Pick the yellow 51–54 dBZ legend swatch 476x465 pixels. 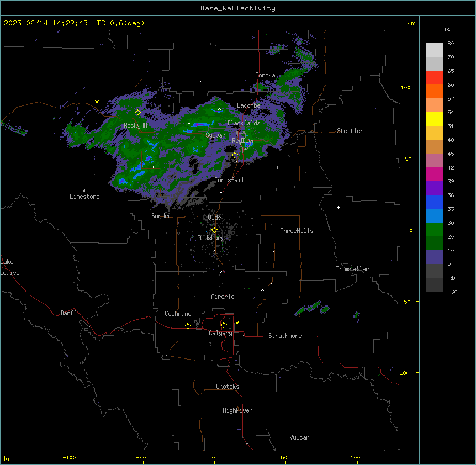pyautogui.click(x=434, y=119)
